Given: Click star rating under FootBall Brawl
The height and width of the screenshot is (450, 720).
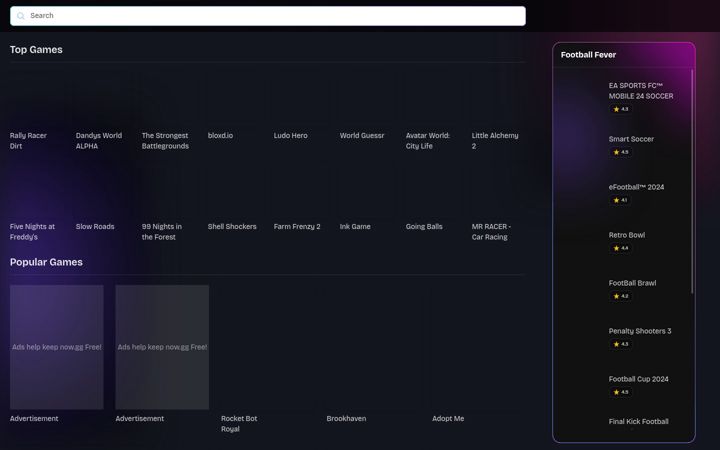Looking at the screenshot, I should tap(620, 296).
